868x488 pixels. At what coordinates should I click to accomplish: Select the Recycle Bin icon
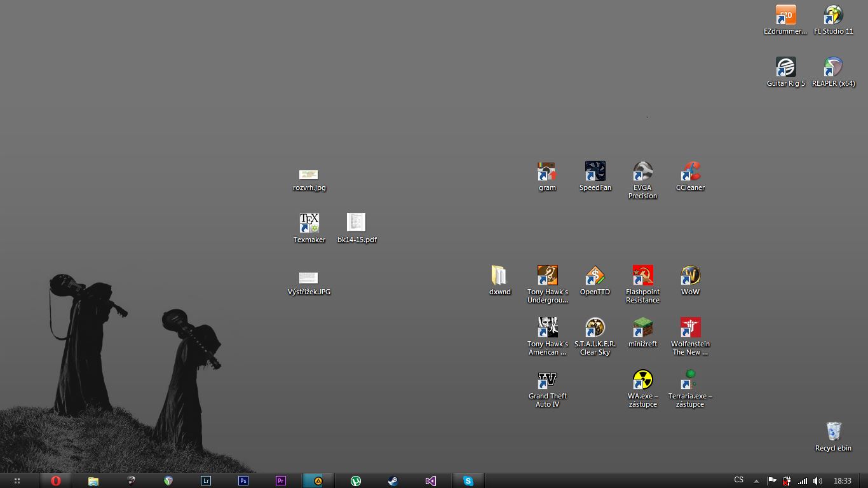pos(833,437)
